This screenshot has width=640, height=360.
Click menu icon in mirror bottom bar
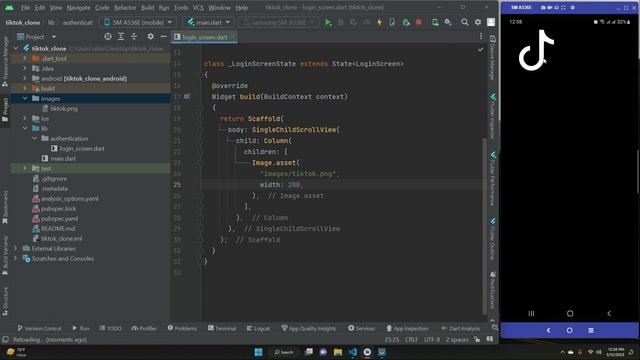coord(591,330)
